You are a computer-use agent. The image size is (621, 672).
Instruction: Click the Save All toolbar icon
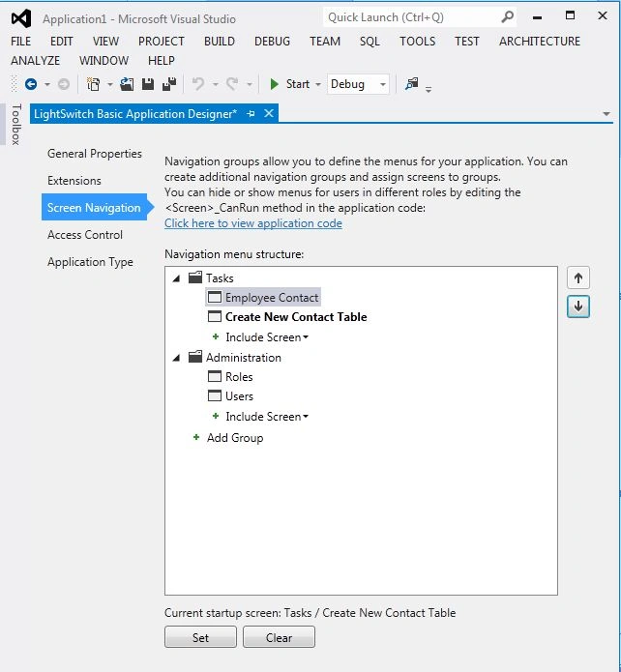click(169, 84)
